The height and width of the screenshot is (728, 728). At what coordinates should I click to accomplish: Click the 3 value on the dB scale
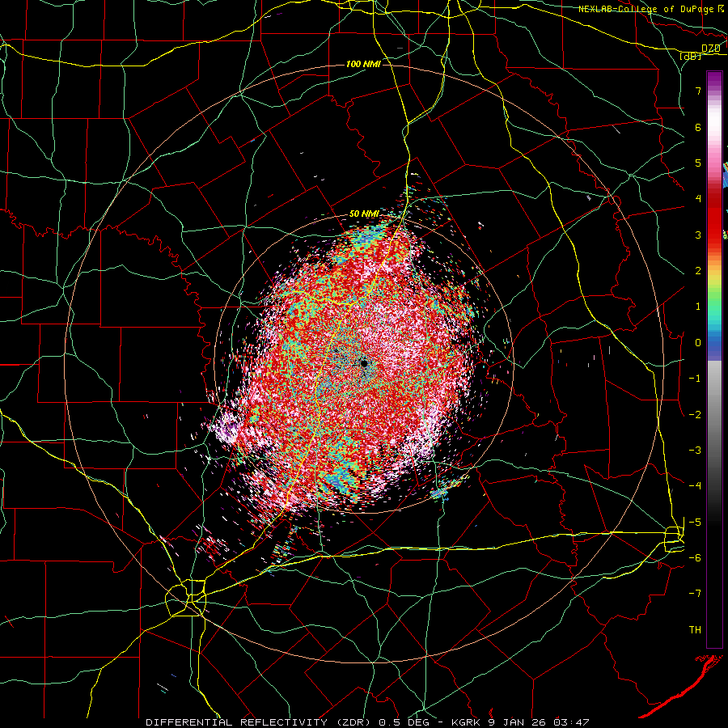coord(698,235)
